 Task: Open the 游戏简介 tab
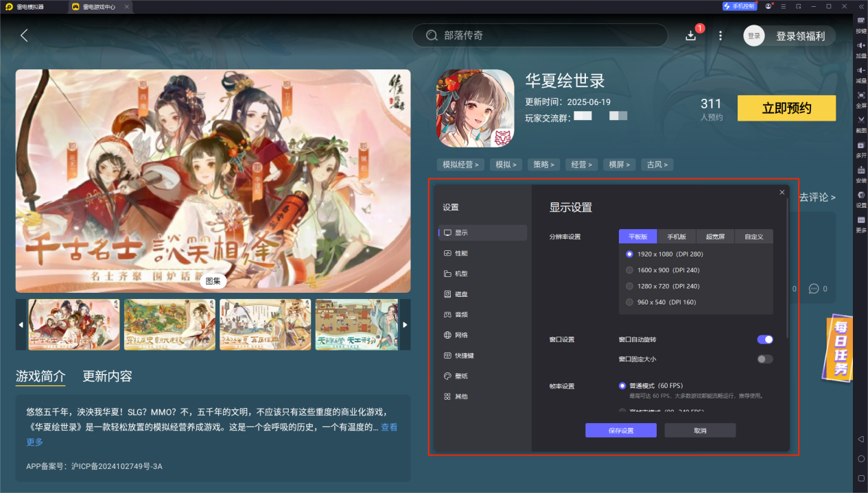tap(40, 376)
